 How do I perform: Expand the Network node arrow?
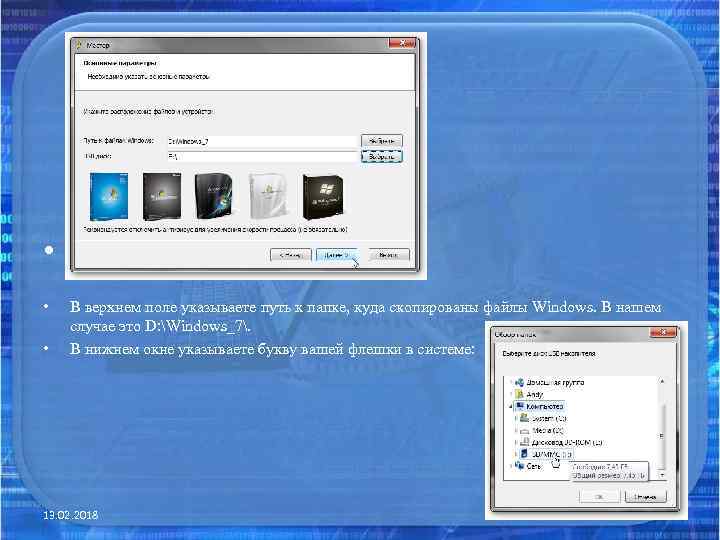click(511, 466)
